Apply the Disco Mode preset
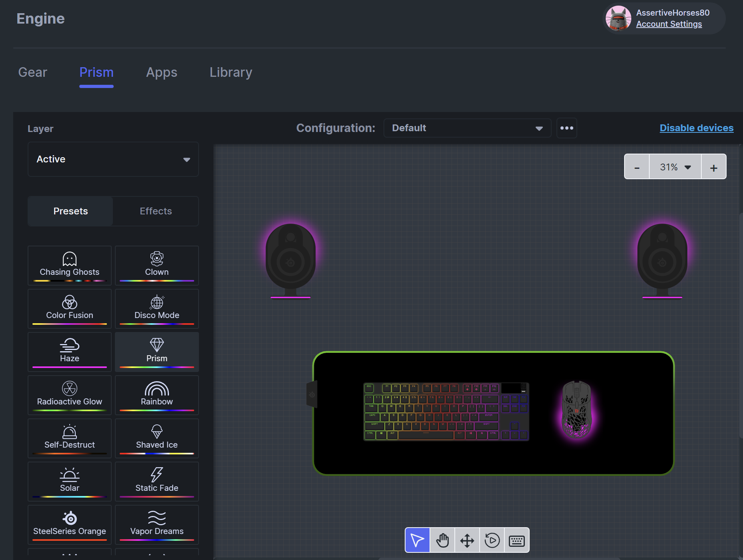The height and width of the screenshot is (560, 743). coord(157,309)
